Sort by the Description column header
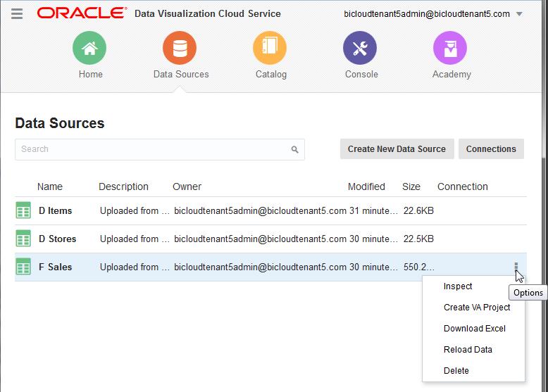Viewport: 548px width, 392px height. click(123, 186)
